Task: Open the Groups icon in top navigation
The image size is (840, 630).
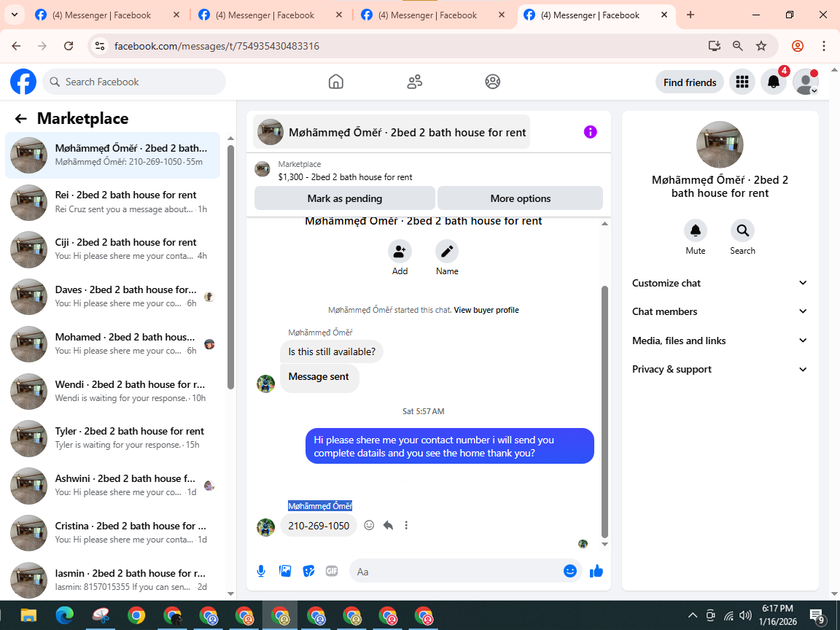Action: tap(493, 82)
